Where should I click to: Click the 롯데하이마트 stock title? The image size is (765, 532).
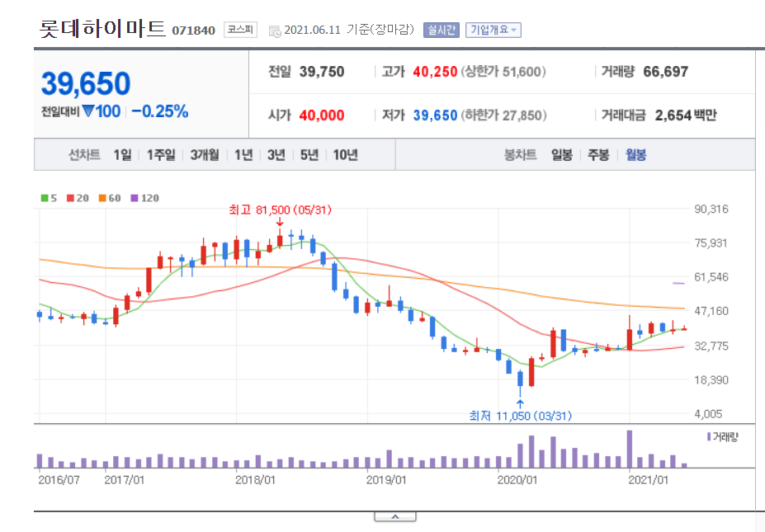coord(102,28)
